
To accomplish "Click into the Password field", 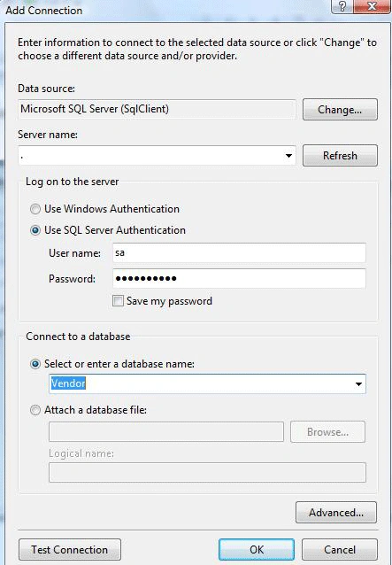I will pyautogui.click(x=239, y=278).
